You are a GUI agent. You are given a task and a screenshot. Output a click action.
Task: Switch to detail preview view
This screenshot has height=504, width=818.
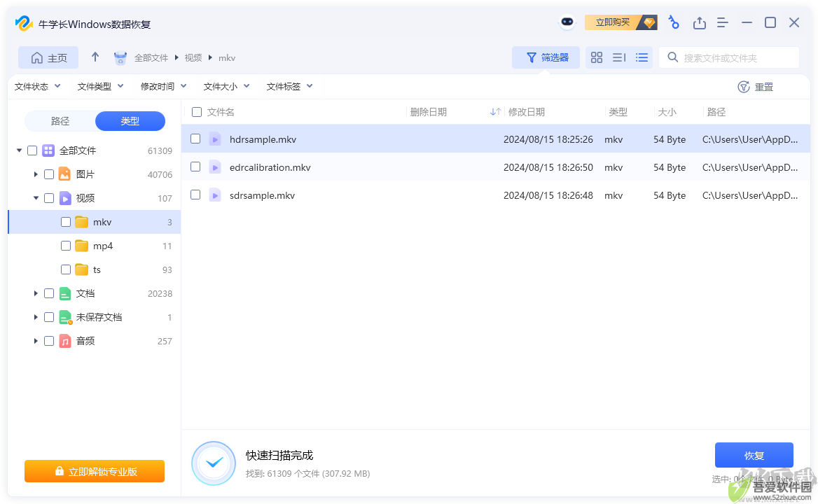(x=619, y=58)
